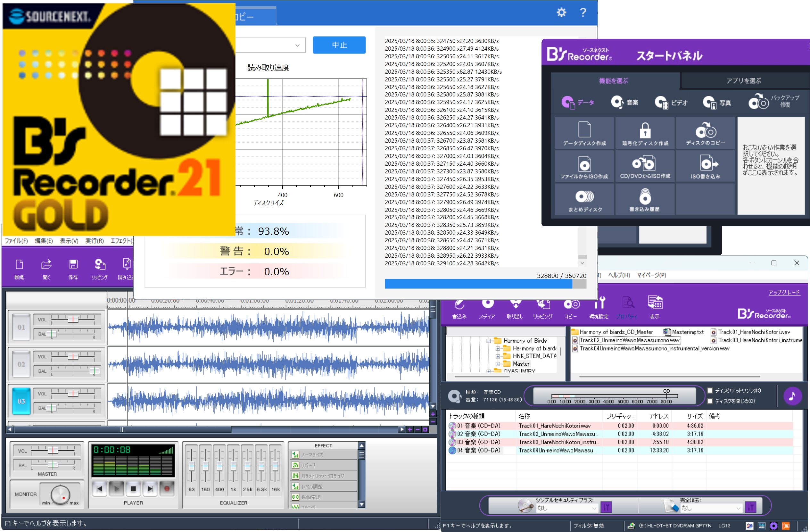Click Create Data Disc (データディスク作成) tile
810x532 pixels.
[584, 133]
